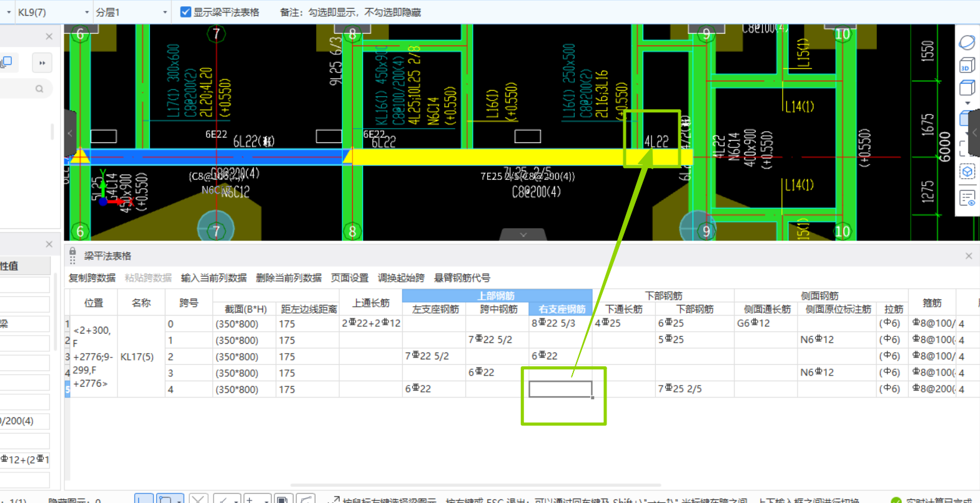Open the KL9(7) component dropdown
Screen dimensions: 980x503
(x=87, y=12)
